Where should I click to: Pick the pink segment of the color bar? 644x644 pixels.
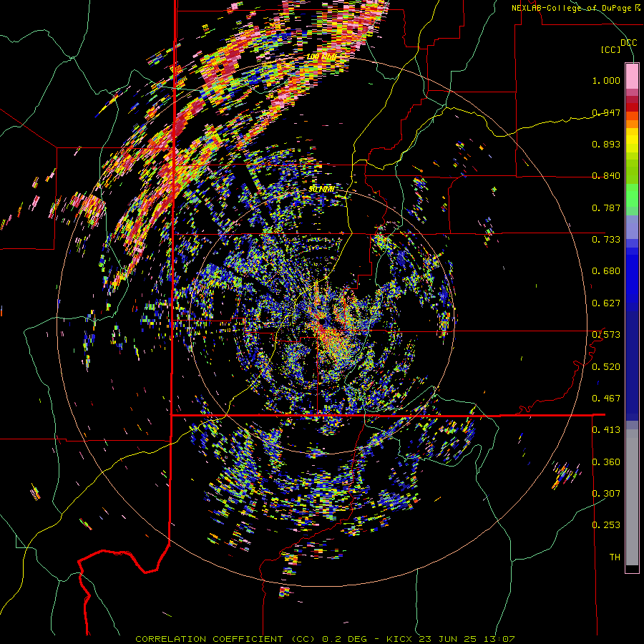pyautogui.click(x=632, y=76)
